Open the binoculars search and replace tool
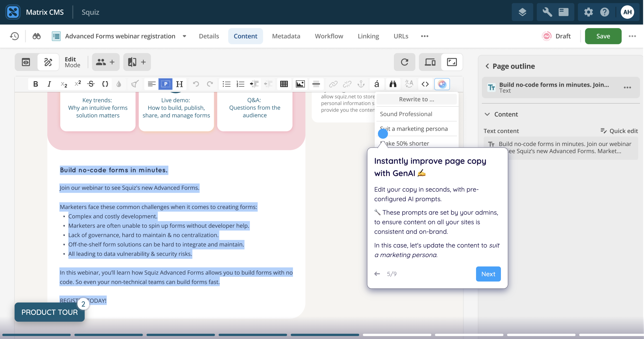644x339 pixels. click(393, 84)
